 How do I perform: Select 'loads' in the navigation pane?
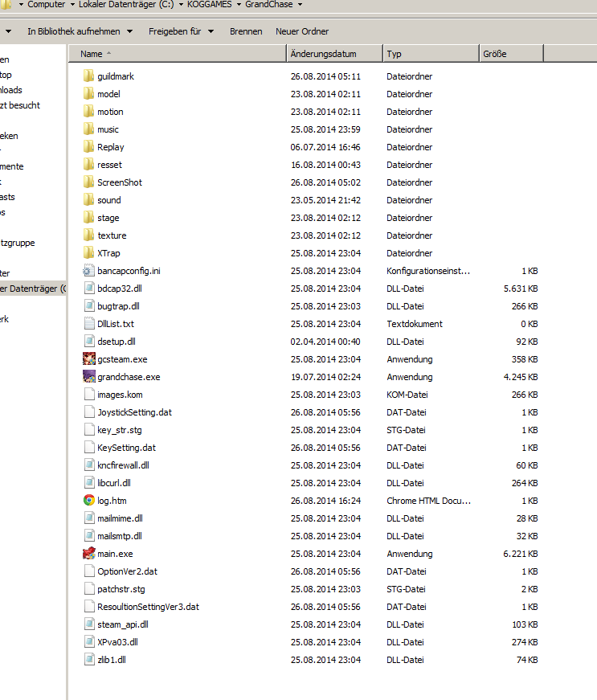click(11, 90)
